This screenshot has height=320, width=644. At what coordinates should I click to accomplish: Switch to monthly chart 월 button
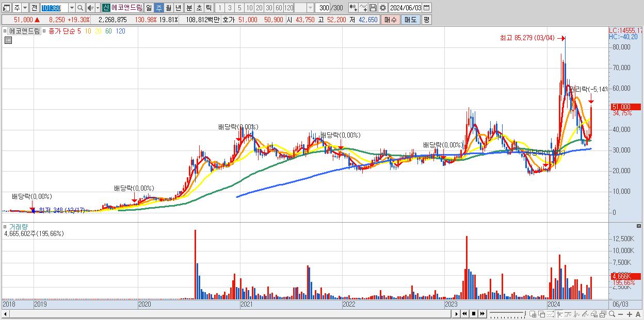click(x=168, y=8)
